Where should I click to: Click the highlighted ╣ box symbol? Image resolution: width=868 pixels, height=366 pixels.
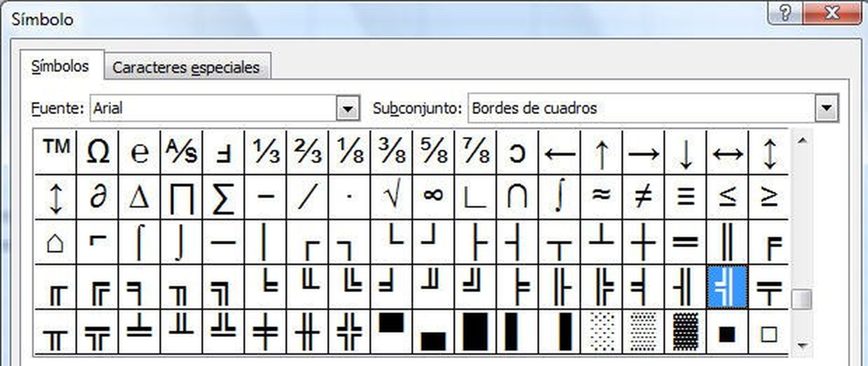[727, 287]
